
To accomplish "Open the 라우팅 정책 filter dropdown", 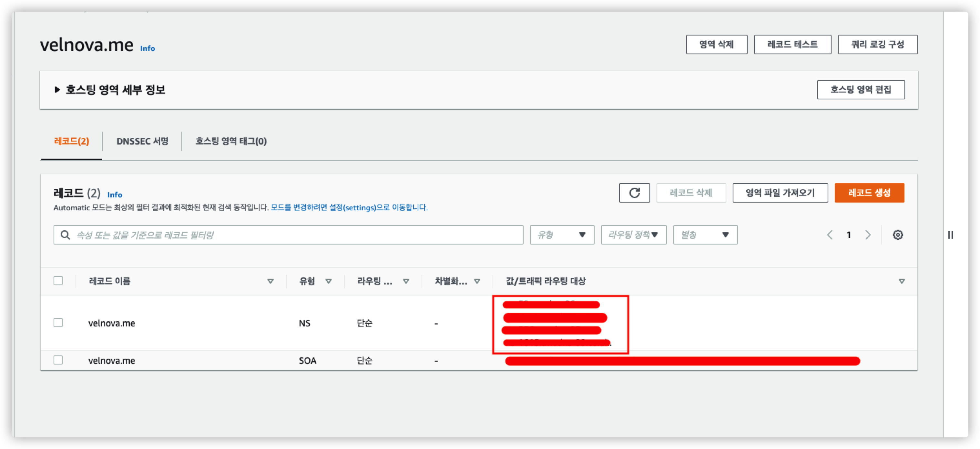I will click(633, 235).
